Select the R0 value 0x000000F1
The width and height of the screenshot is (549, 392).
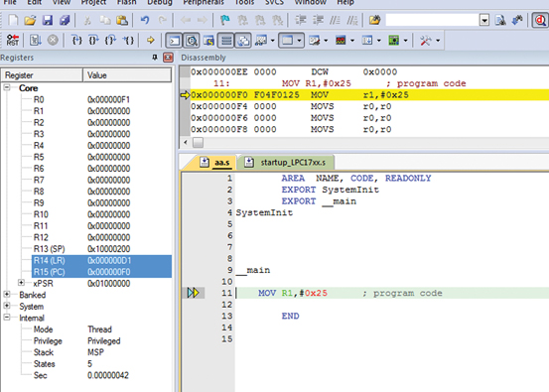(x=108, y=100)
